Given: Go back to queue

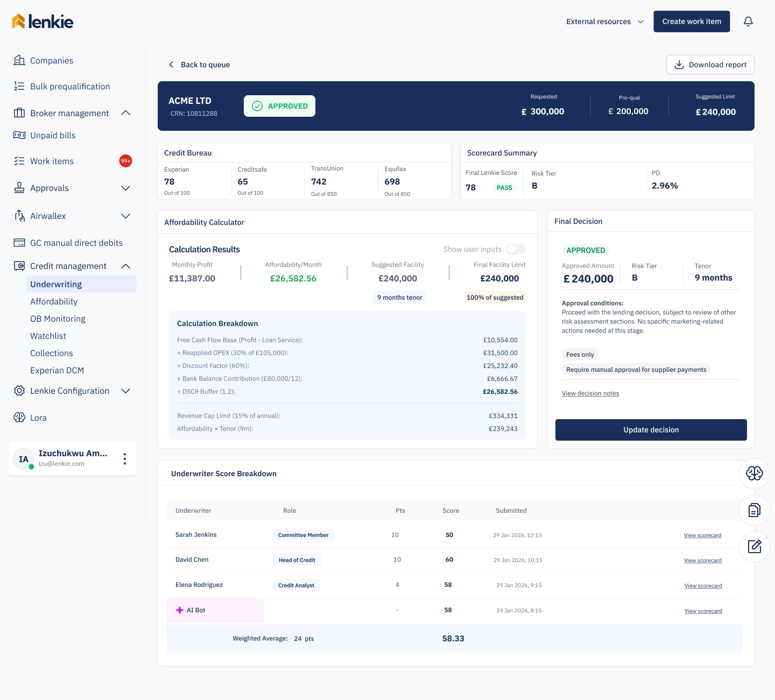Looking at the screenshot, I should point(199,65).
